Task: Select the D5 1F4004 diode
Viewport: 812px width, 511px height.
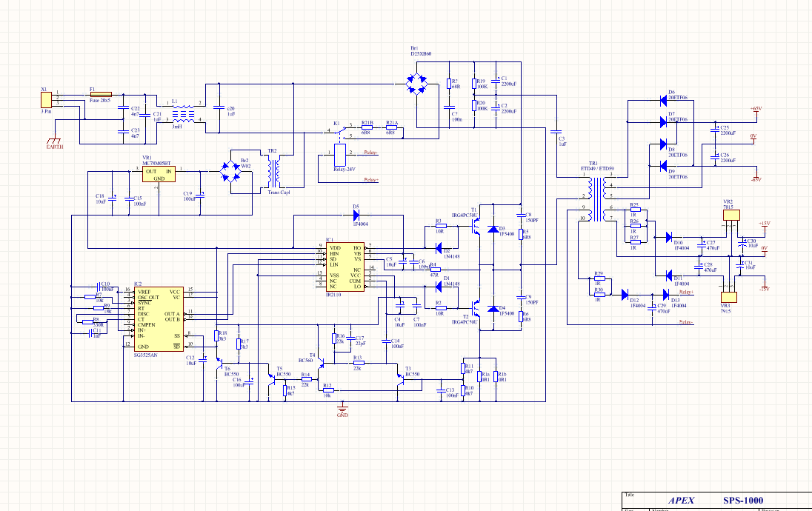Action: 356,216
